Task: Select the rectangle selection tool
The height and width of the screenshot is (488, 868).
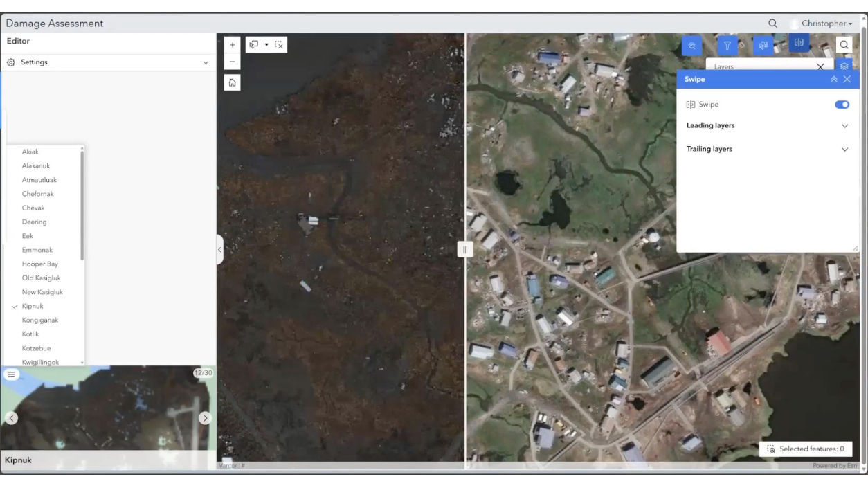Action: 253,44
